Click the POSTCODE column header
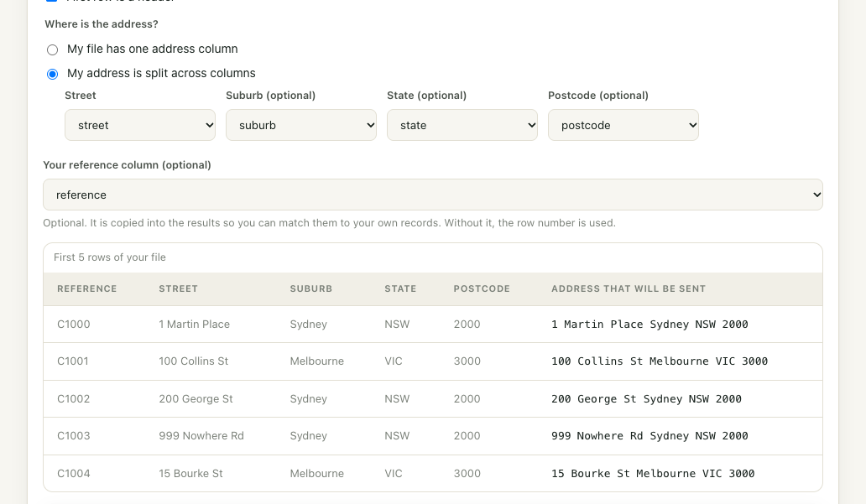866x504 pixels. [482, 288]
